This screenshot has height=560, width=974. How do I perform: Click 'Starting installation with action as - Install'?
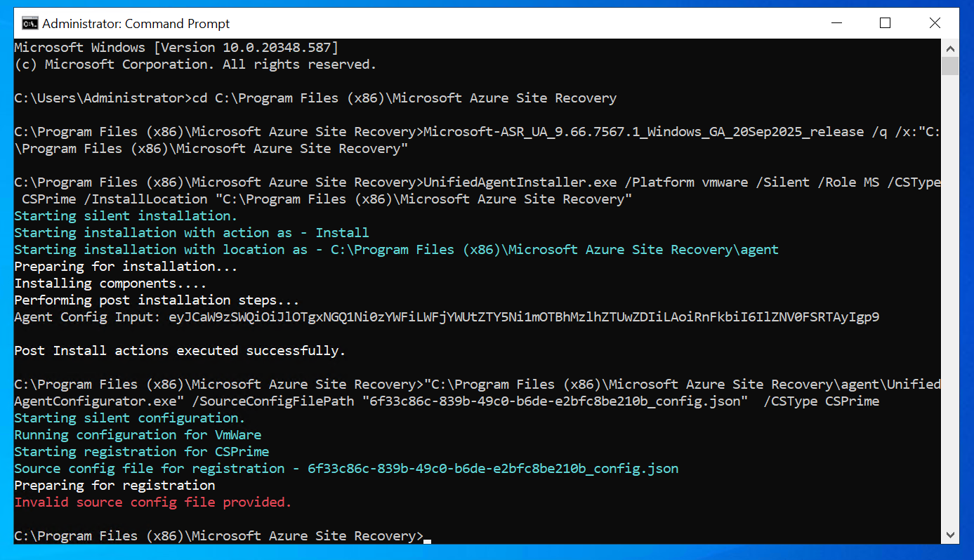click(192, 232)
